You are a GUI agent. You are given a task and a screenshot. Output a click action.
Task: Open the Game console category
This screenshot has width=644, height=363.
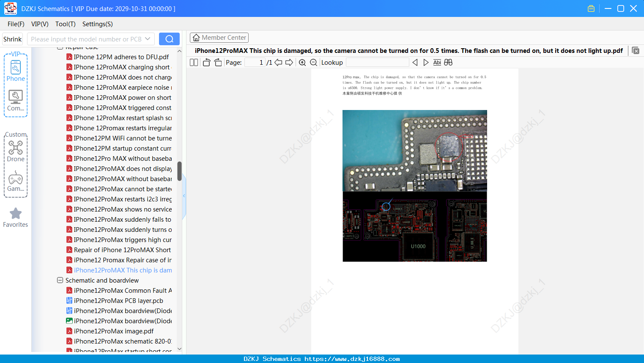(x=16, y=181)
